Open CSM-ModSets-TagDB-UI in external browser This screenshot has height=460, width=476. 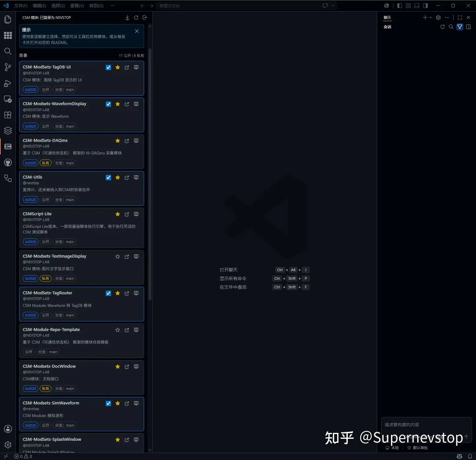coord(127,67)
